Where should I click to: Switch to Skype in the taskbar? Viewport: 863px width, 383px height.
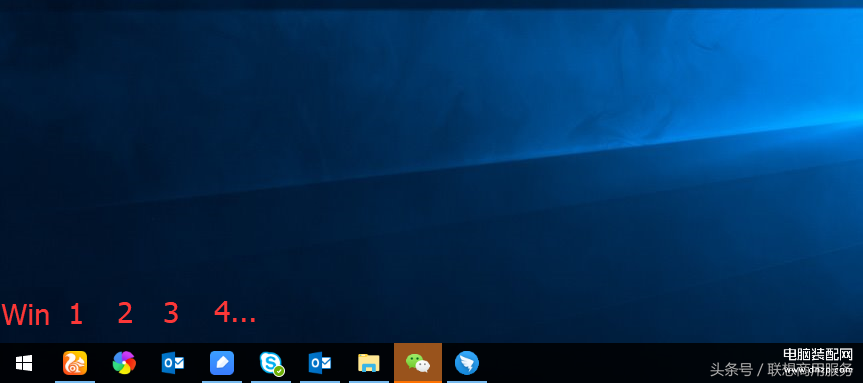click(271, 364)
